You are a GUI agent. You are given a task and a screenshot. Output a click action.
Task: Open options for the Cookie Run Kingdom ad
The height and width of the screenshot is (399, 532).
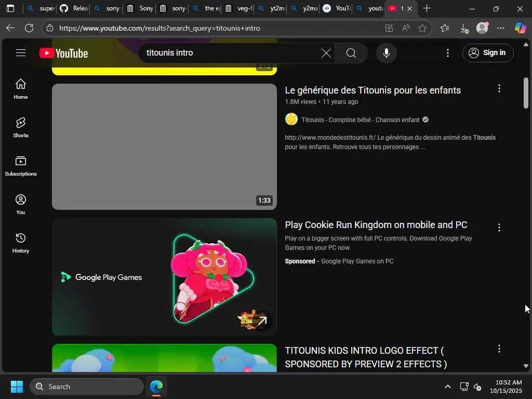click(499, 228)
